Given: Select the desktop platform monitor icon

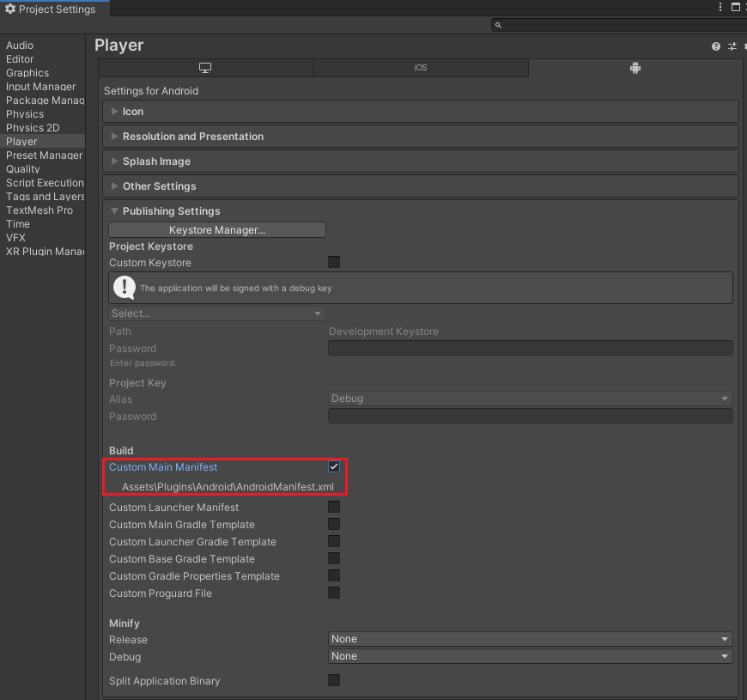Looking at the screenshot, I should pos(205,67).
